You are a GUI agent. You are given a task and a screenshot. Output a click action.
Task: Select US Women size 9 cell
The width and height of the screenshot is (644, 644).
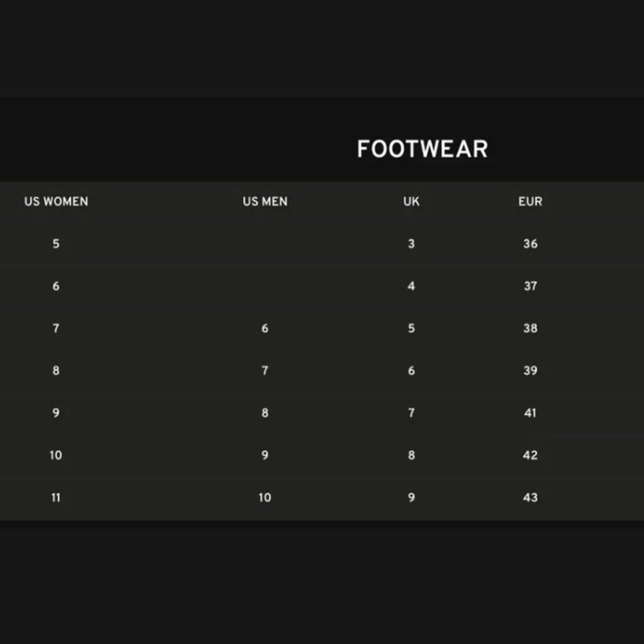coord(56,413)
